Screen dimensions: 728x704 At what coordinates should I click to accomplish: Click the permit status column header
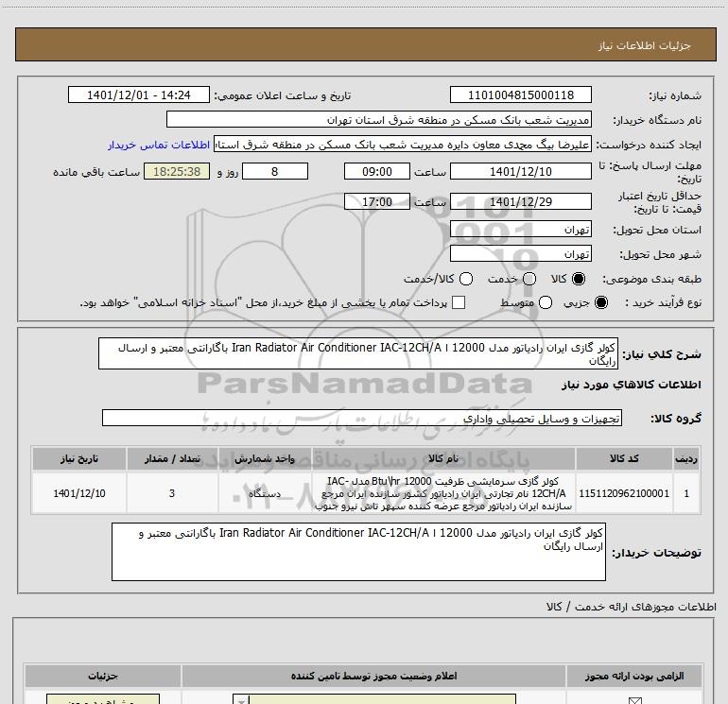(x=373, y=676)
